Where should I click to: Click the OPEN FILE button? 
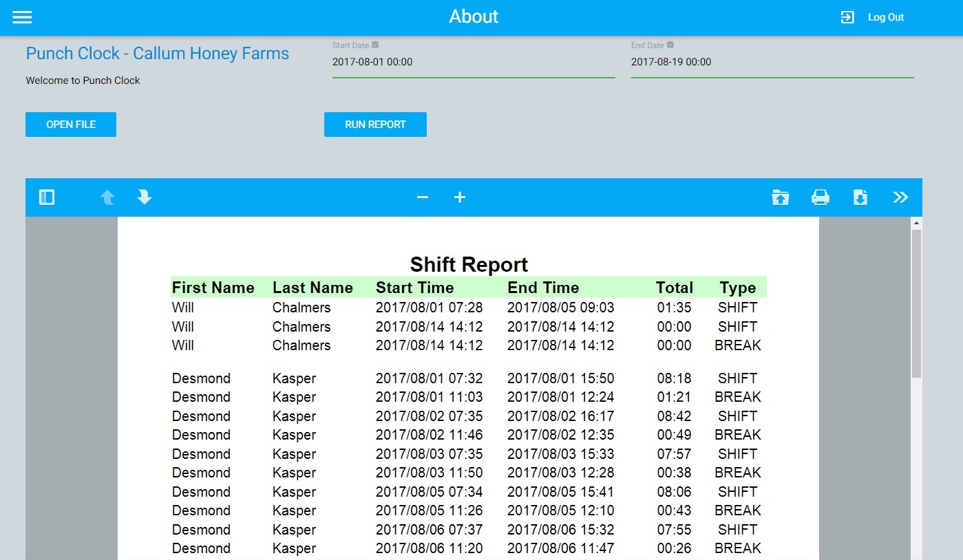[x=71, y=125]
